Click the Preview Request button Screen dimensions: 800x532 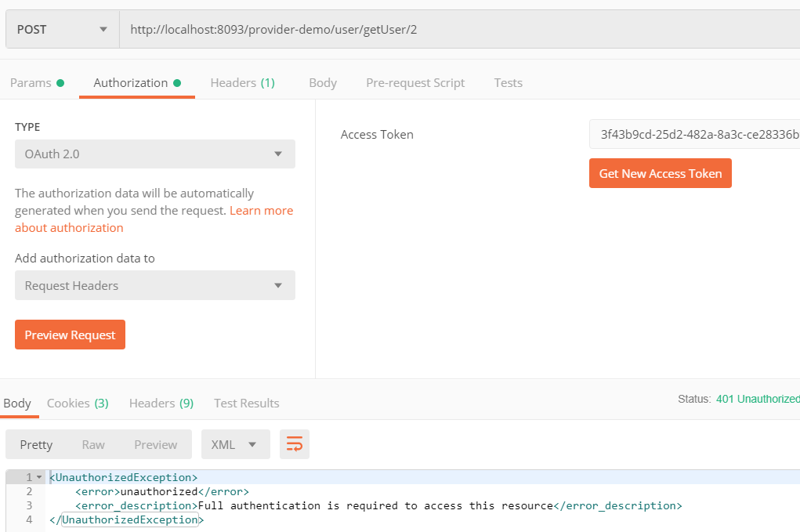tap(70, 334)
